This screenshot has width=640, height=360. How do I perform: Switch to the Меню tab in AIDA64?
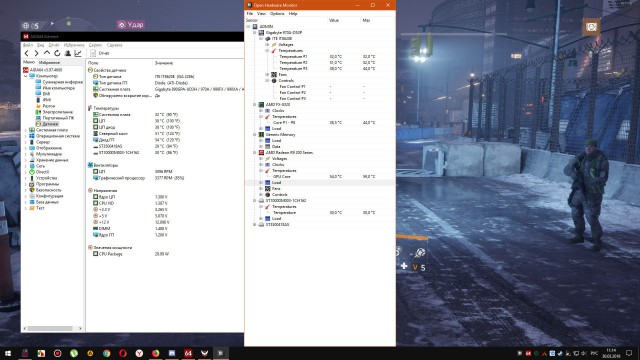tap(29, 62)
